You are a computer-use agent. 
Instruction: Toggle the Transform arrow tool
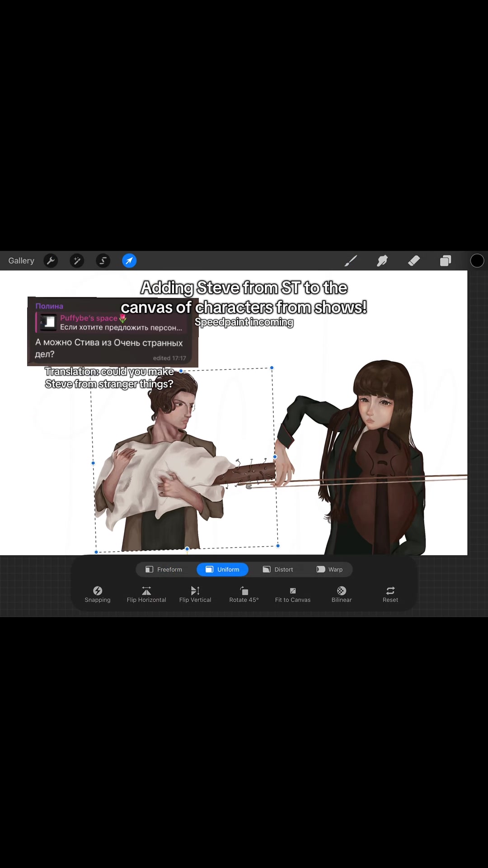129,261
